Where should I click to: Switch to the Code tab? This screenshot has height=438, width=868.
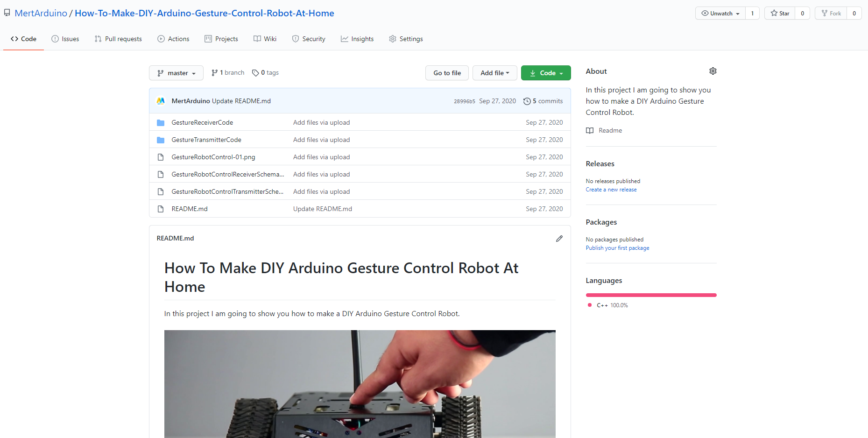[23, 39]
